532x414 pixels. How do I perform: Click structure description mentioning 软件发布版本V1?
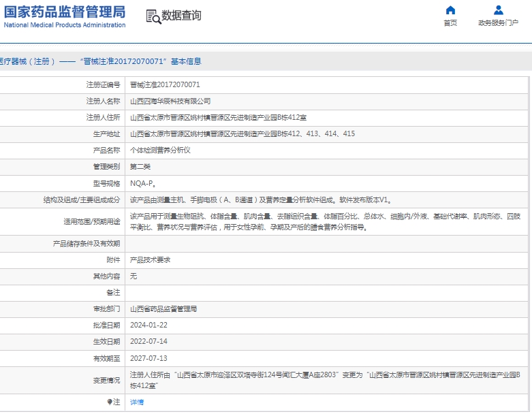click(x=261, y=200)
